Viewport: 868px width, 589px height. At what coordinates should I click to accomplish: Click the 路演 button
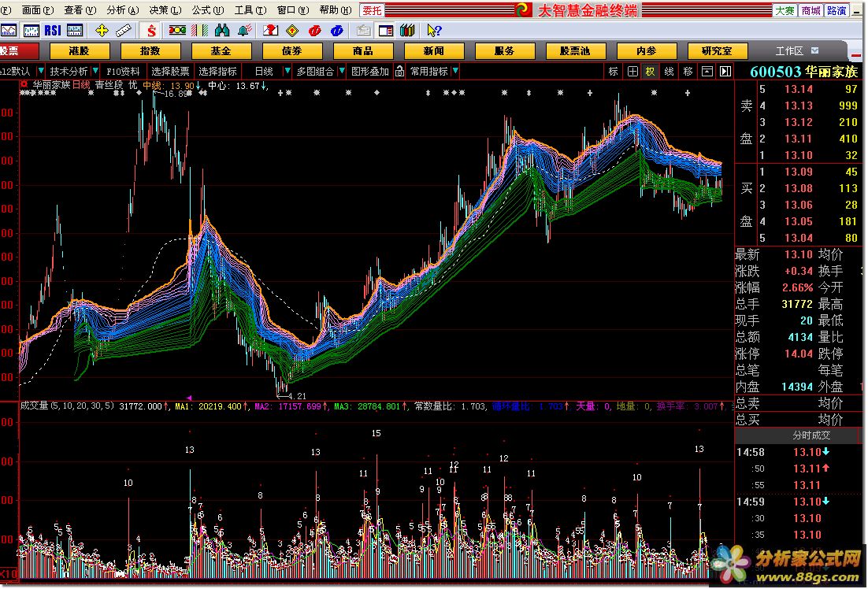836,10
